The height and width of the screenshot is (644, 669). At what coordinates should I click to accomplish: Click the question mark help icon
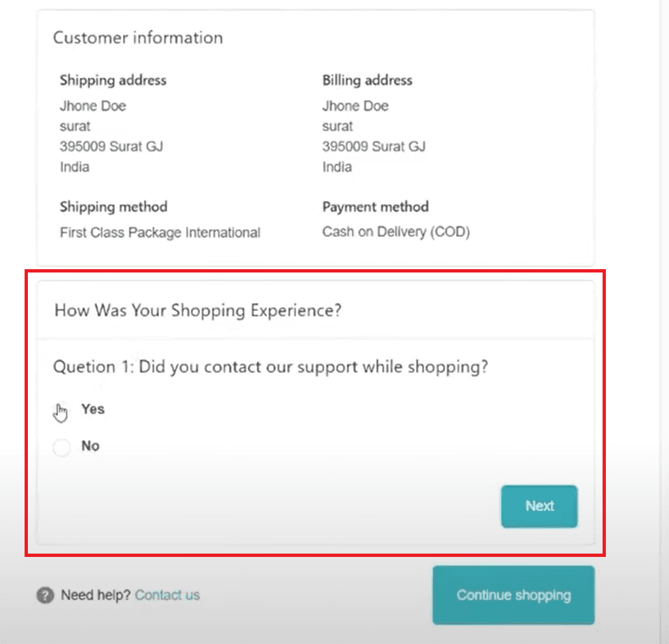click(45, 595)
